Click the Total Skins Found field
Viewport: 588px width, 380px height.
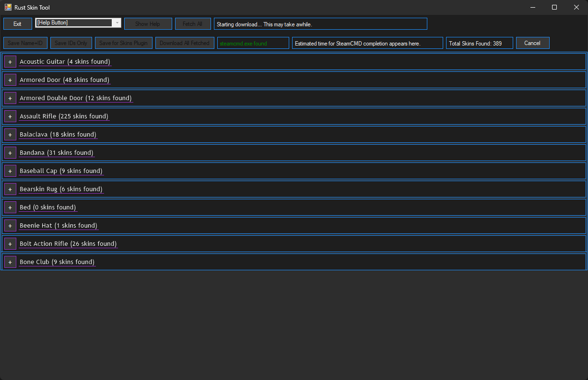point(479,43)
